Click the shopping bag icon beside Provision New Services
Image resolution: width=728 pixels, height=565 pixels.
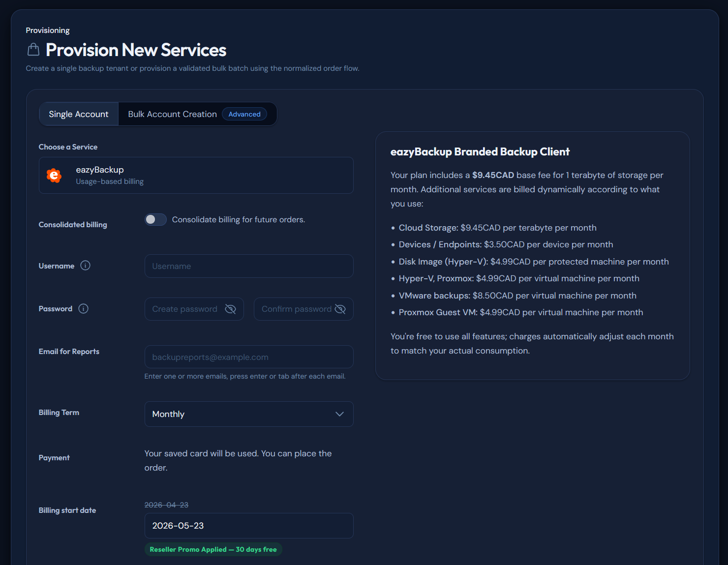[x=33, y=50]
